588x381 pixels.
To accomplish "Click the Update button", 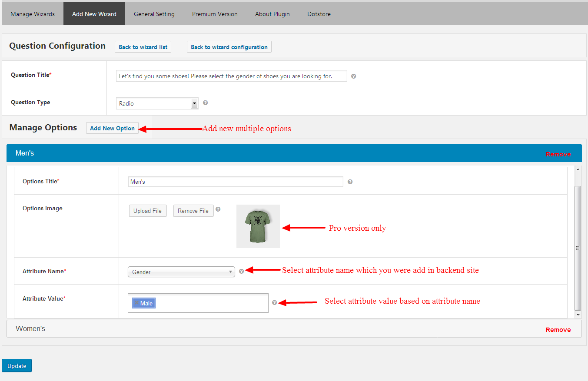I will (x=17, y=366).
